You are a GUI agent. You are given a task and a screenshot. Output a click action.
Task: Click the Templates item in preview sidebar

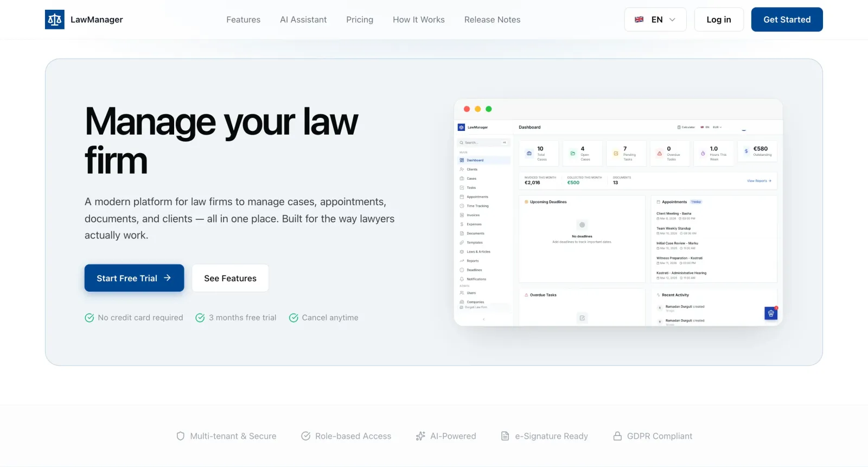(x=484, y=243)
